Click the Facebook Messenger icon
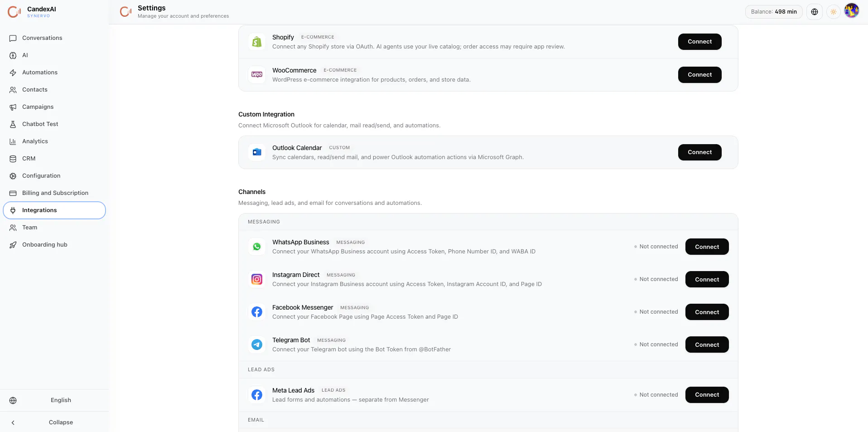868x432 pixels. pyautogui.click(x=257, y=312)
